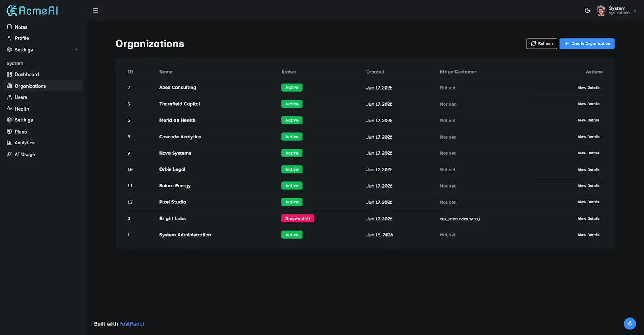This screenshot has height=335, width=644.
Task: Click the System section Settings gear icon
Action: [9, 120]
